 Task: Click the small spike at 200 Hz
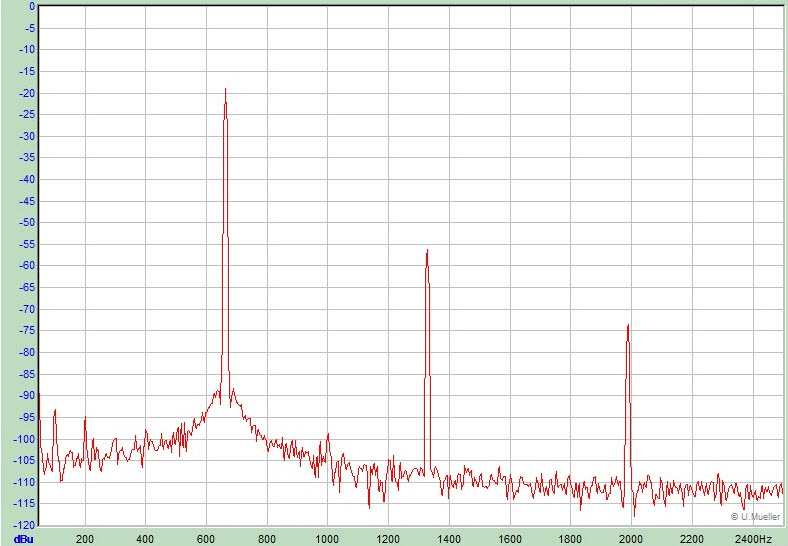[85, 418]
